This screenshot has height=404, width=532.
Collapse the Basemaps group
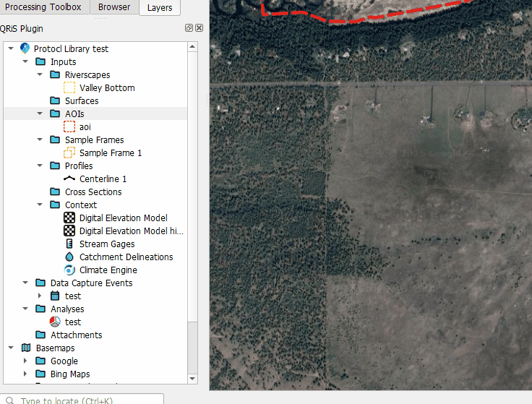click(x=11, y=348)
